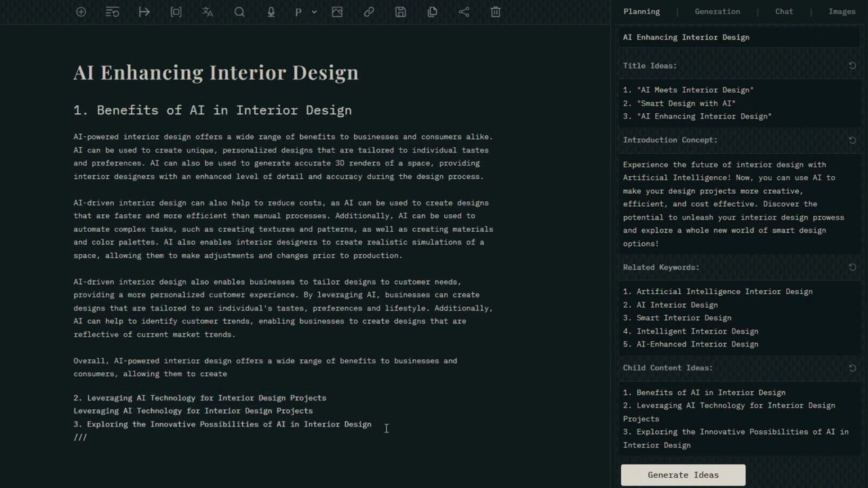Expand the paragraph style dropdown arrow
Image resolution: width=868 pixels, height=488 pixels.
pyautogui.click(x=314, y=12)
